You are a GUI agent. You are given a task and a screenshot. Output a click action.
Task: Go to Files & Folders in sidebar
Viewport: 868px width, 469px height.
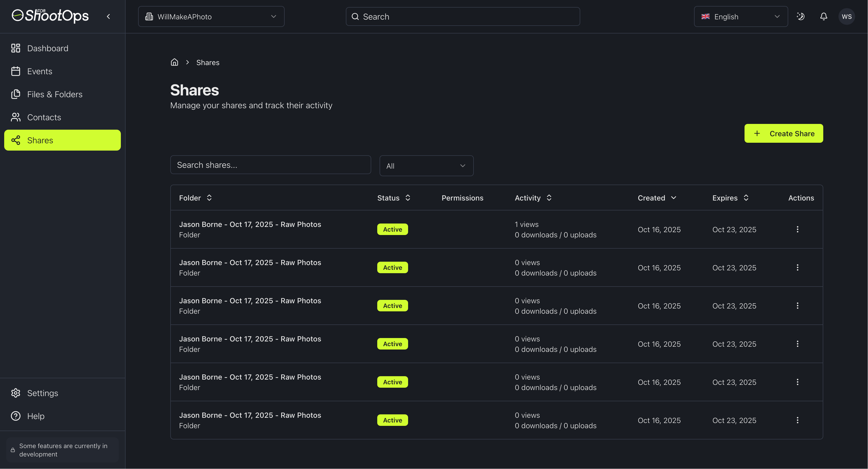[55, 94]
